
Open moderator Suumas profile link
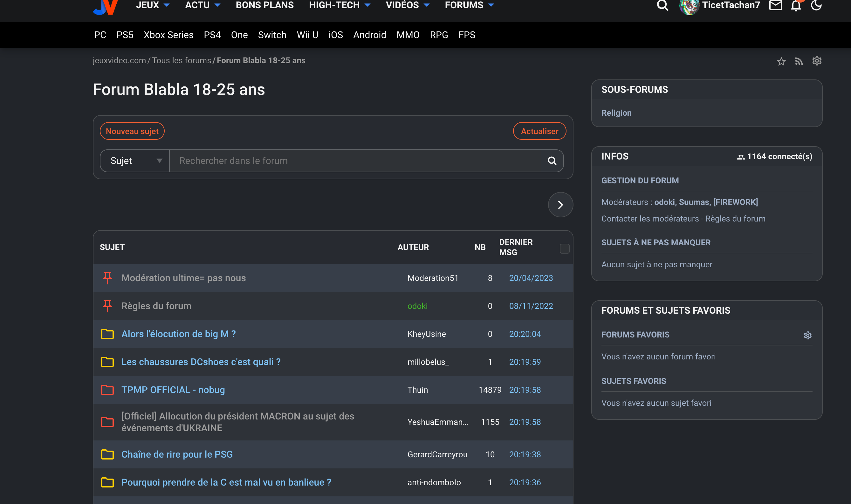[x=694, y=202]
